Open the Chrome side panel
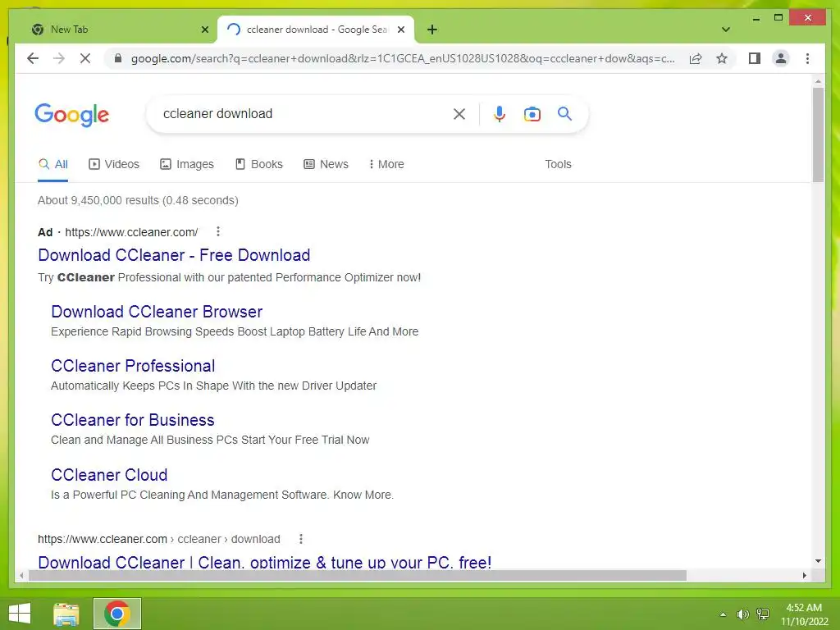 [x=755, y=58]
